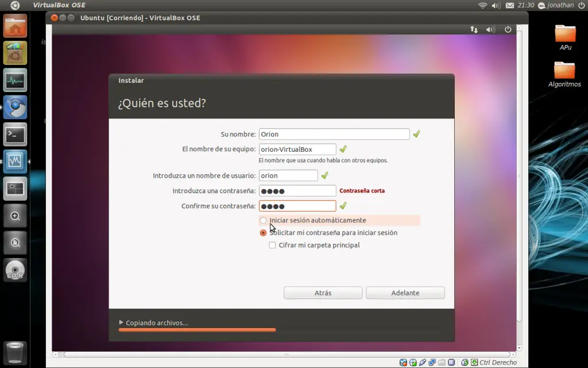Open System Monitor in the launcher
588x368 pixels.
[15, 80]
